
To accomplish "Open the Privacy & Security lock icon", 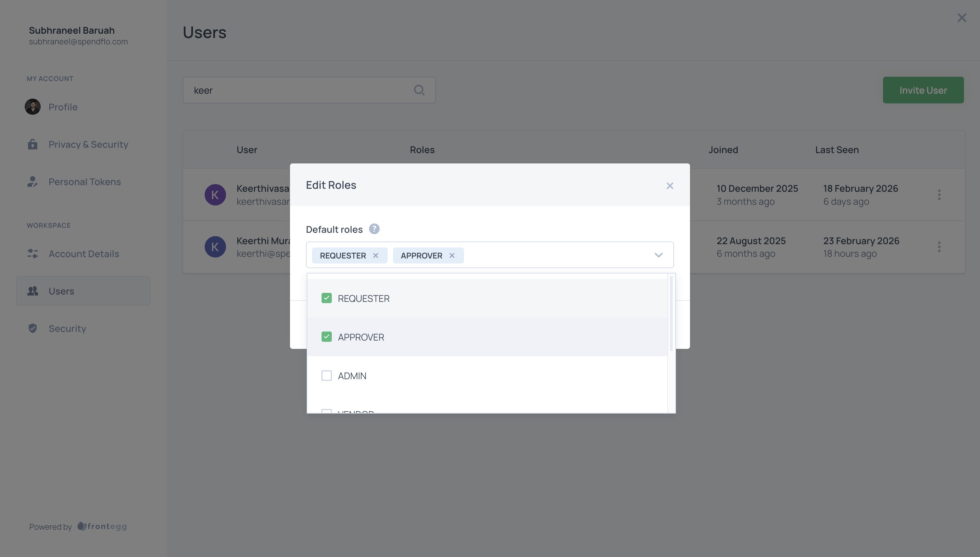I will click(x=32, y=144).
